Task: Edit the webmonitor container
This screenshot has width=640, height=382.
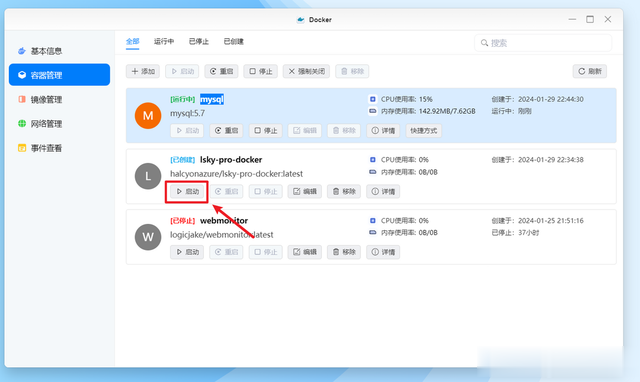Action: (305, 252)
